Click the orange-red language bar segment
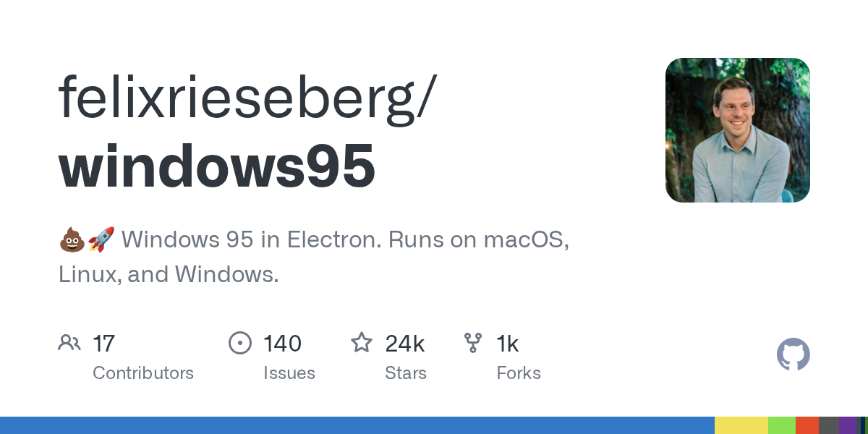This screenshot has width=868, height=434. (807, 425)
